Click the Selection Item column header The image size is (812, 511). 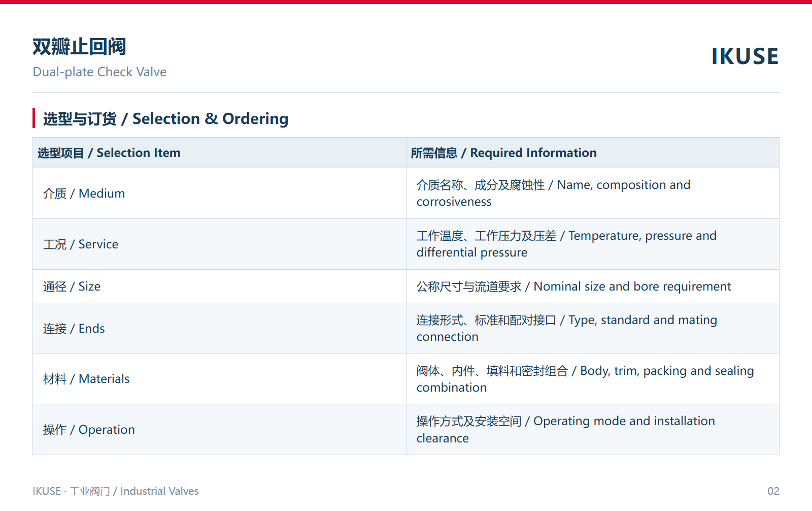219,153
